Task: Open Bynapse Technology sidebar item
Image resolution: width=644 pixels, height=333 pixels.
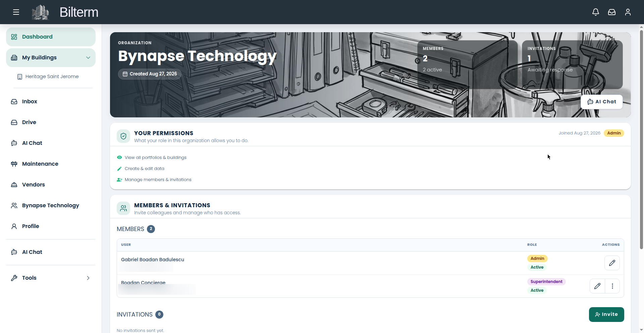Action: tap(51, 206)
